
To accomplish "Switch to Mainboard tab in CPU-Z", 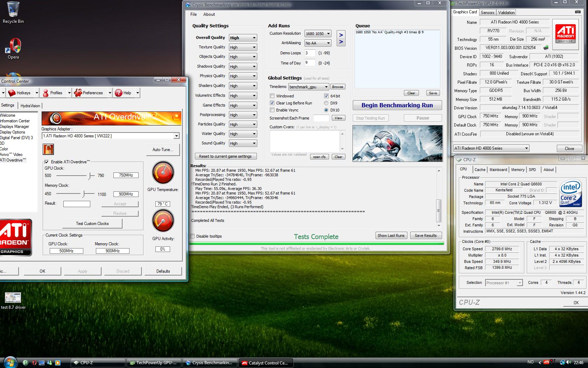I will 498,170.
